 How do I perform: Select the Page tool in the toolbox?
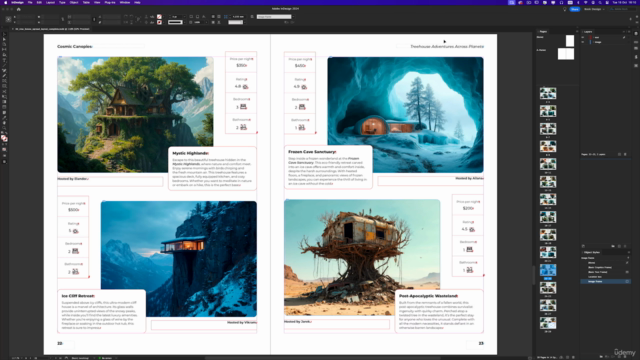(4, 44)
